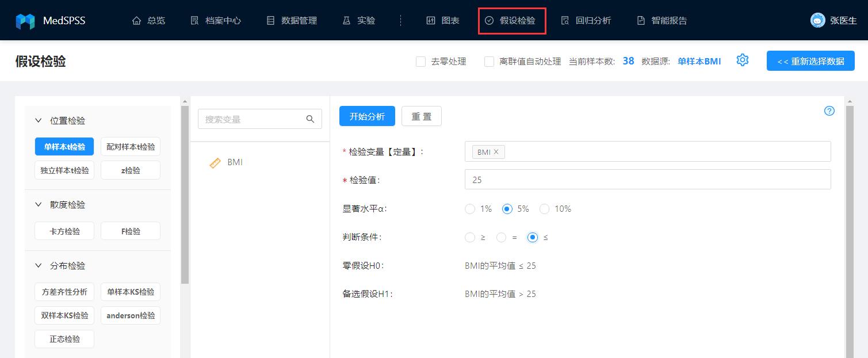The image size is (868, 358).
Task: Switch to the 假设检验 navigation tab
Action: 511,20
